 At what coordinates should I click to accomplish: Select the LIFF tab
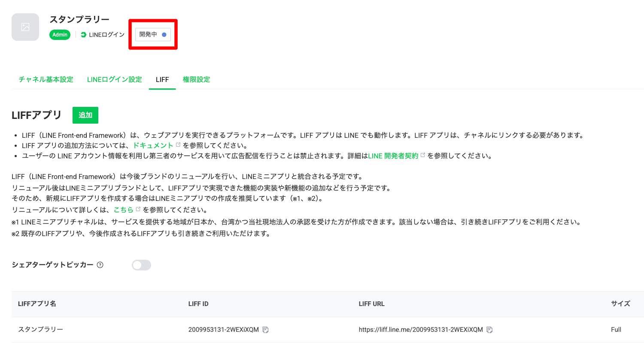(x=162, y=79)
